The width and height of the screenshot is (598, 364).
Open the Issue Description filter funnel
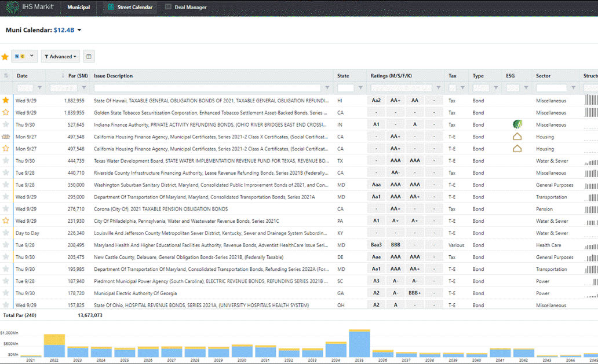click(x=327, y=88)
